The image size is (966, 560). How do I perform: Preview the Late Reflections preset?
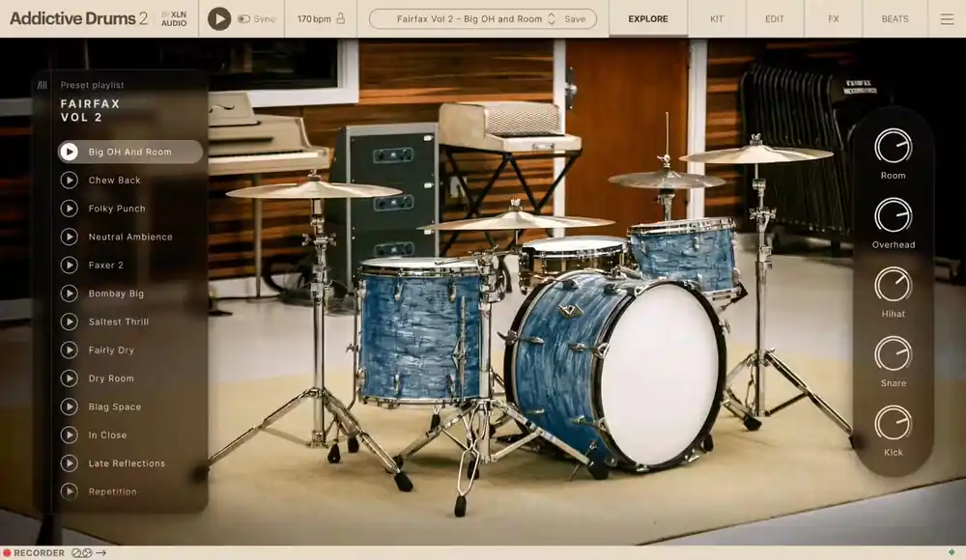point(69,463)
